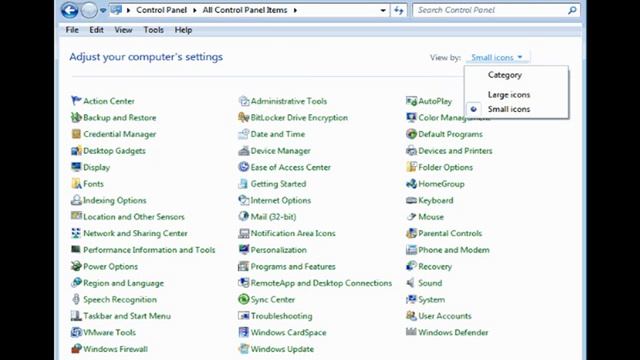Screen dimensions: 640x360
Task: Open the View menu
Action: pyautogui.click(x=123, y=30)
